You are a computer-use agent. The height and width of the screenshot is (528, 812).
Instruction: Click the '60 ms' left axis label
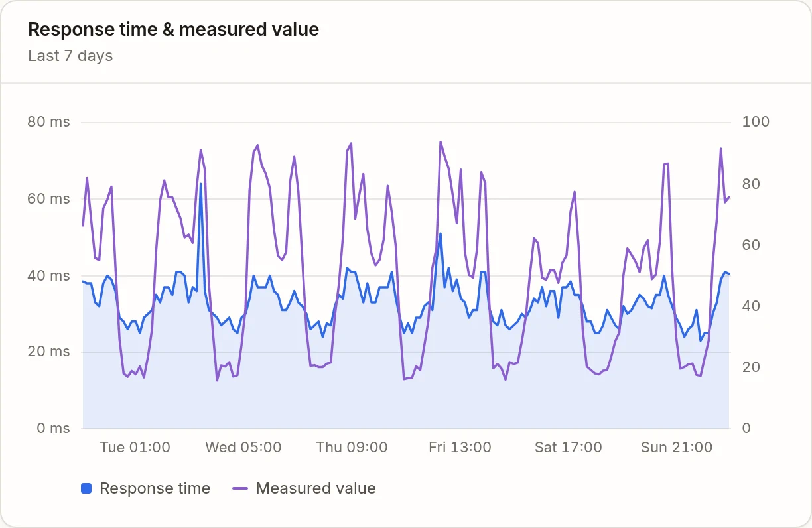click(x=48, y=199)
